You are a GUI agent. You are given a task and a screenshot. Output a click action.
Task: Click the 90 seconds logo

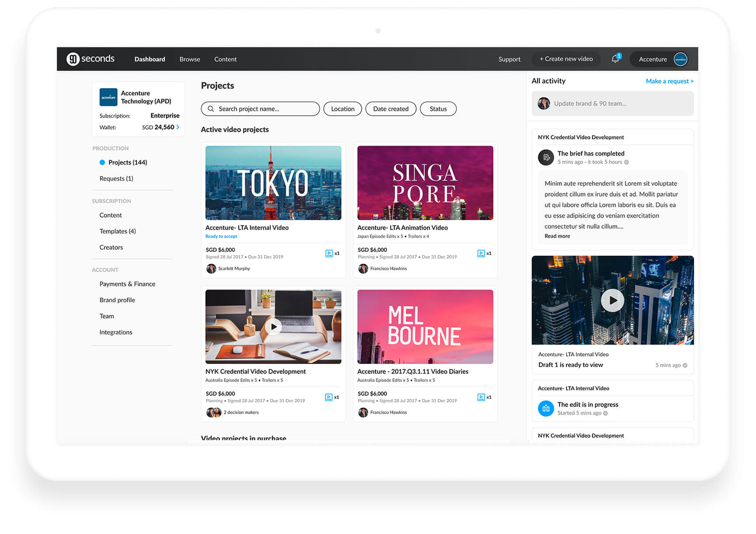pyautogui.click(x=90, y=59)
